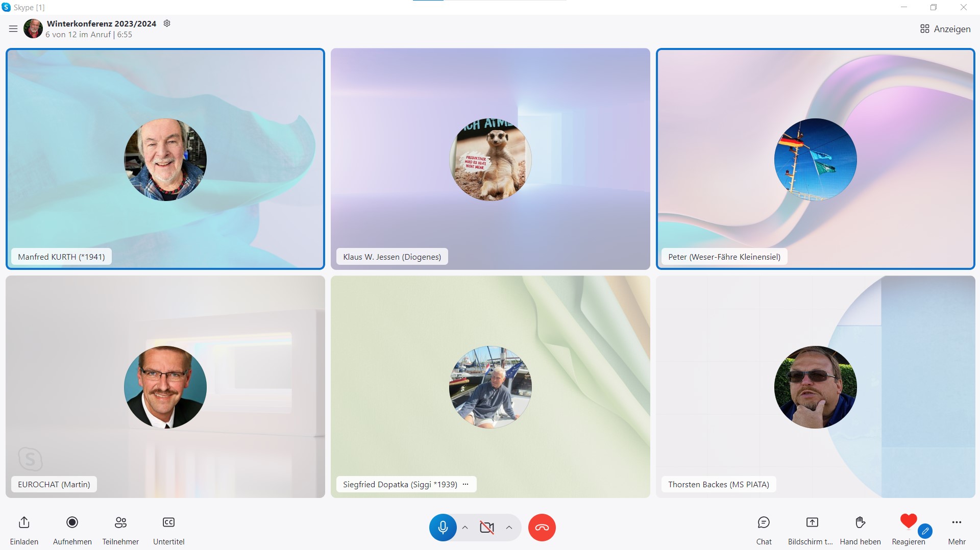Toggle Untertitel subtitles
980x550 pixels.
click(168, 522)
